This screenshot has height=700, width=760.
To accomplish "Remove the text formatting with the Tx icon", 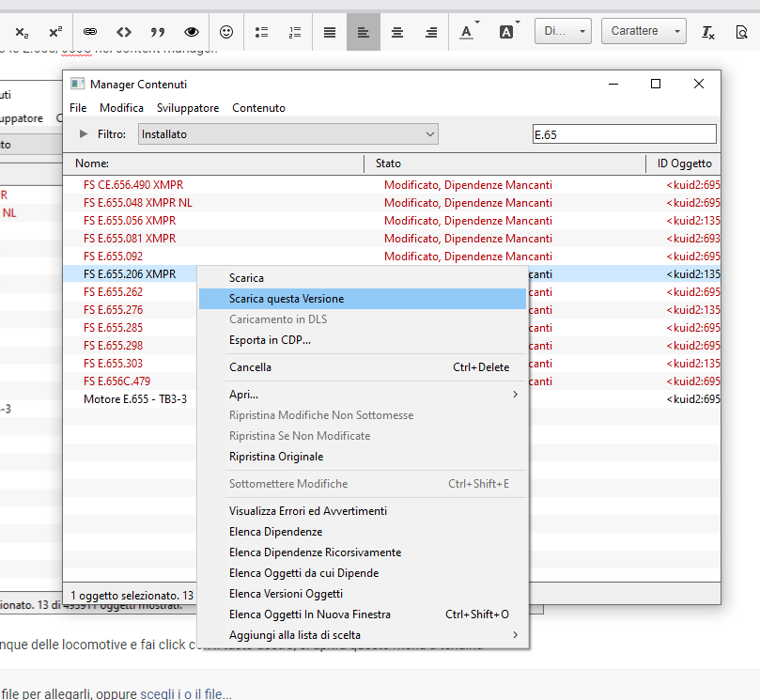I will (708, 33).
